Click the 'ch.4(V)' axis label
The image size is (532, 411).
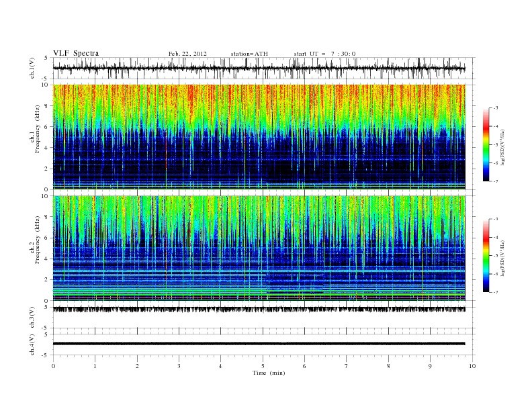32,345
